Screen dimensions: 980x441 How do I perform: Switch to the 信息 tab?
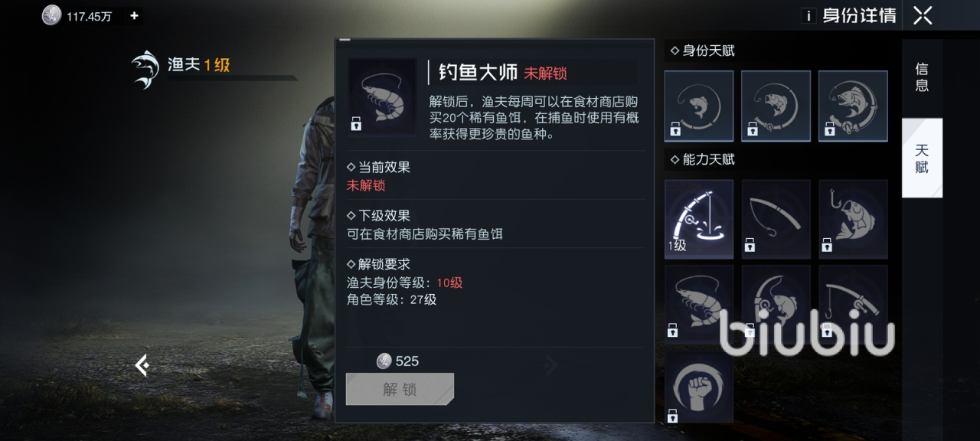click(922, 78)
